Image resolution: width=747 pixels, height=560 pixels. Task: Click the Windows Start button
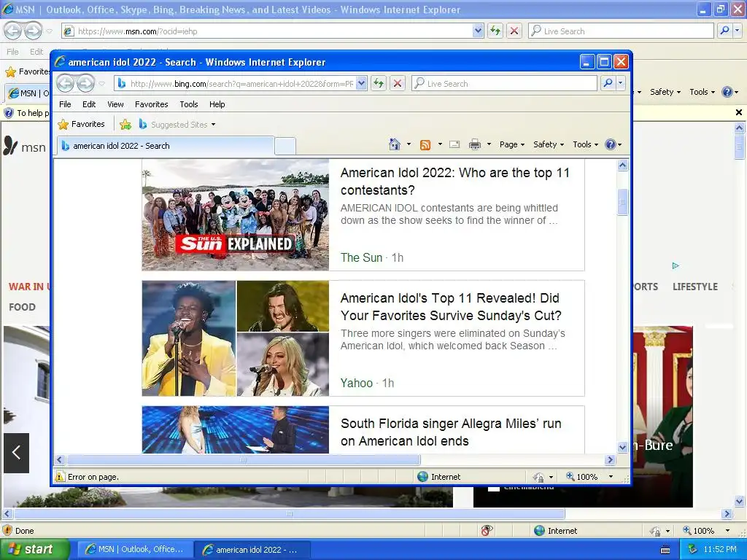pos(35,550)
